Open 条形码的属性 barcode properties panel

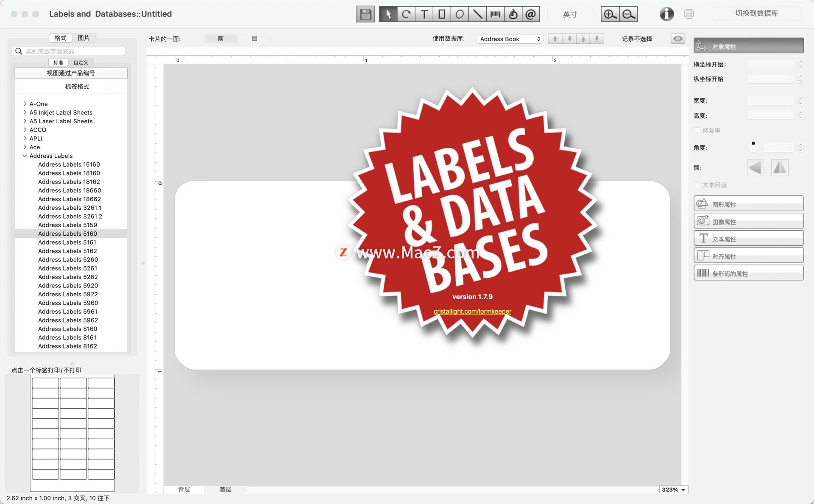pos(749,273)
